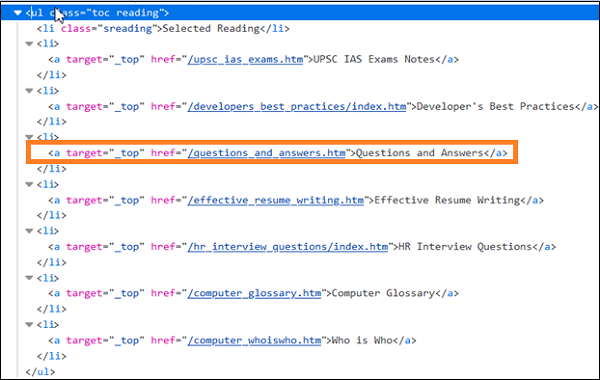
Task: Select the </li> after Questions and Answers
Action: (x=51, y=169)
